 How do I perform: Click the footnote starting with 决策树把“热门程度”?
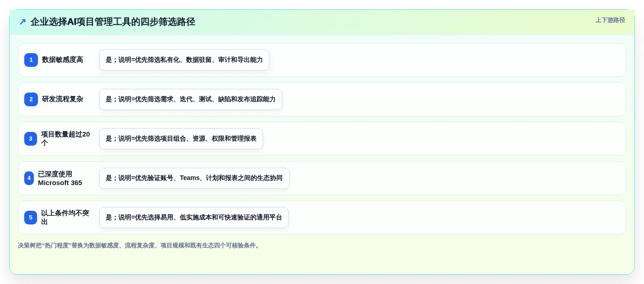[140, 246]
